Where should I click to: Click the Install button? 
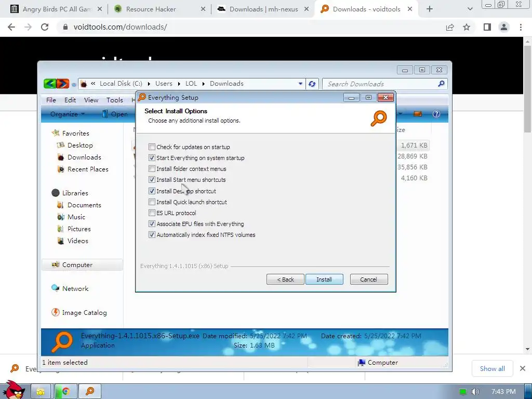point(324,279)
